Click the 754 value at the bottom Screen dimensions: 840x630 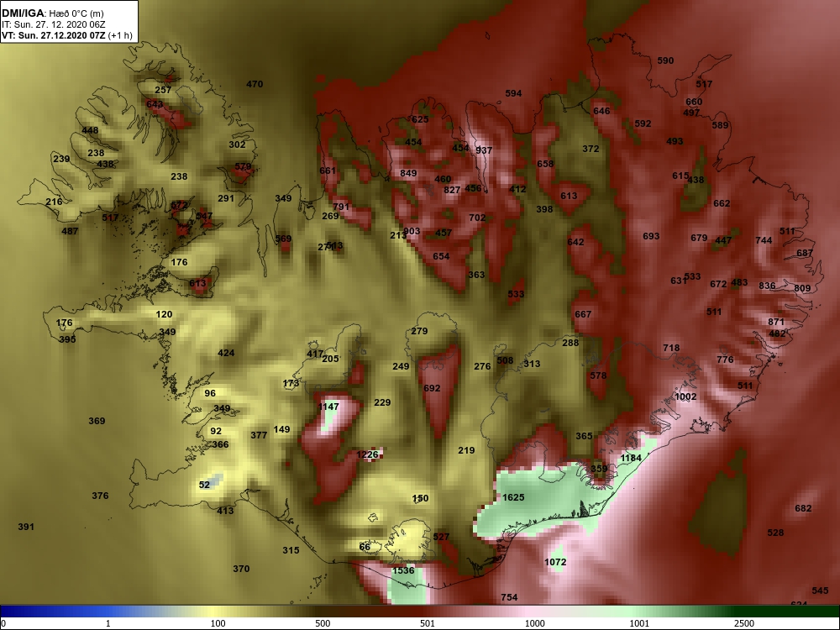click(509, 597)
